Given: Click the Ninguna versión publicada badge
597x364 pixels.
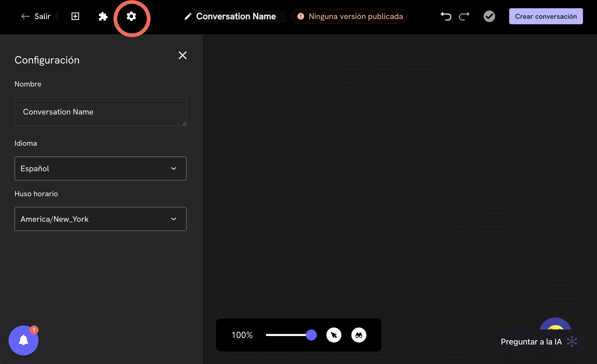Looking at the screenshot, I should [x=350, y=16].
